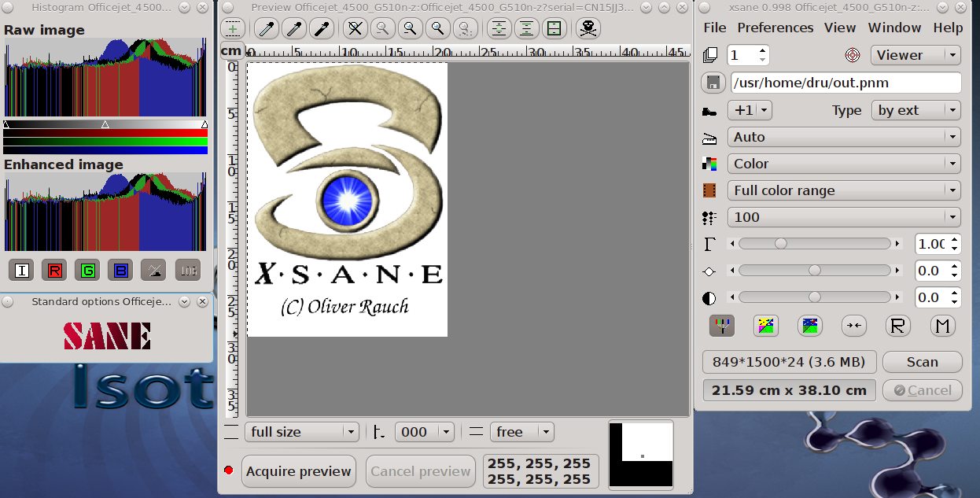Viewport: 980px width, 498px height.
Task: Click the contrast value spinbox
Action: click(938, 297)
